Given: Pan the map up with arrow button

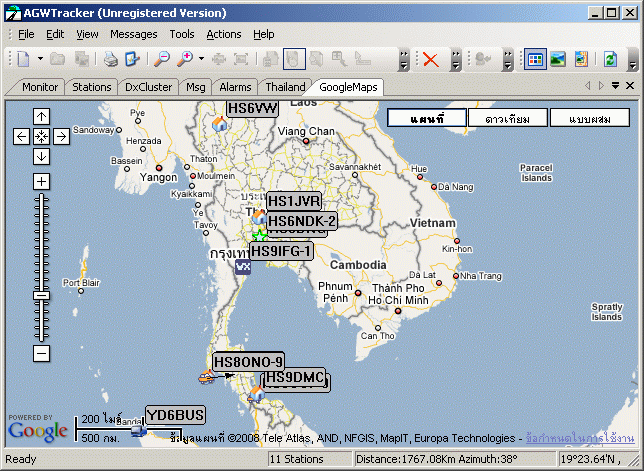Looking at the screenshot, I should [41, 117].
